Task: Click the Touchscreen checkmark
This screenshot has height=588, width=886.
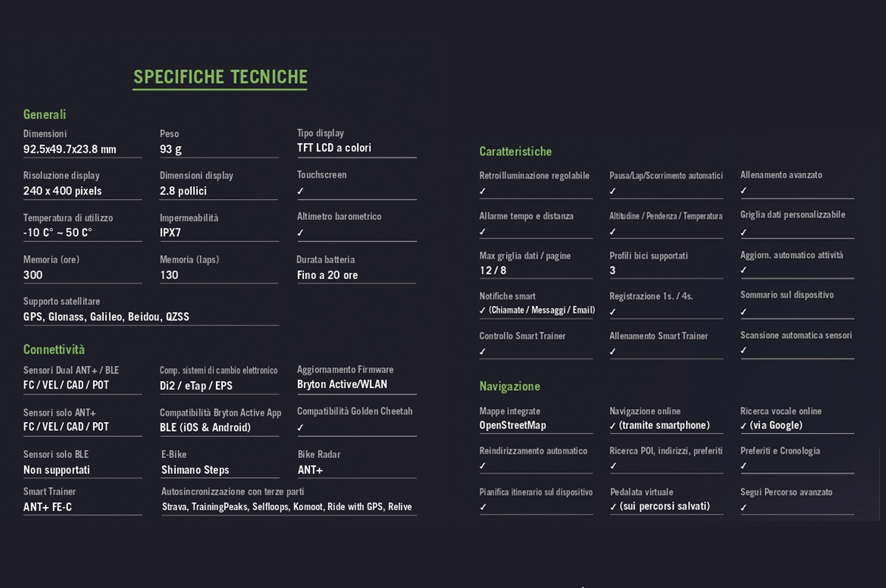Action: point(300,191)
